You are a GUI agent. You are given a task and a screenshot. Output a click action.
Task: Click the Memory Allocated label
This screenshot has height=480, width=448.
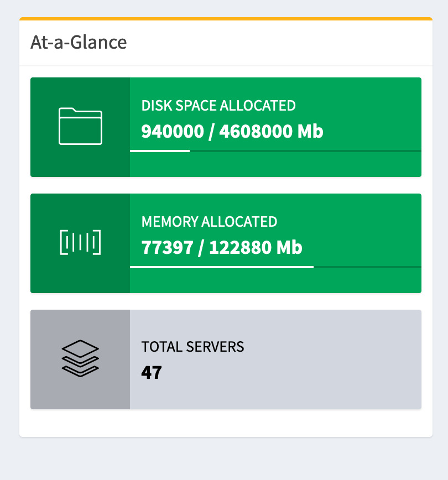click(209, 222)
